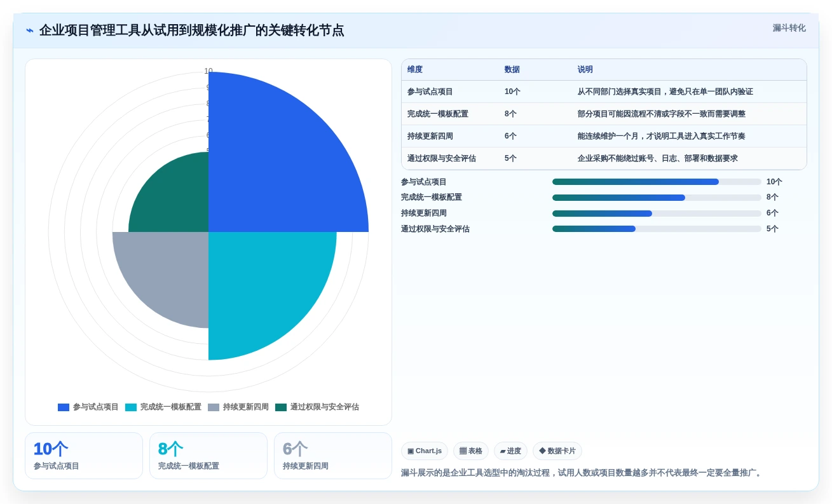This screenshot has width=832, height=504.
Task: Click the 持续更新四周 progress bar
Action: click(657, 214)
